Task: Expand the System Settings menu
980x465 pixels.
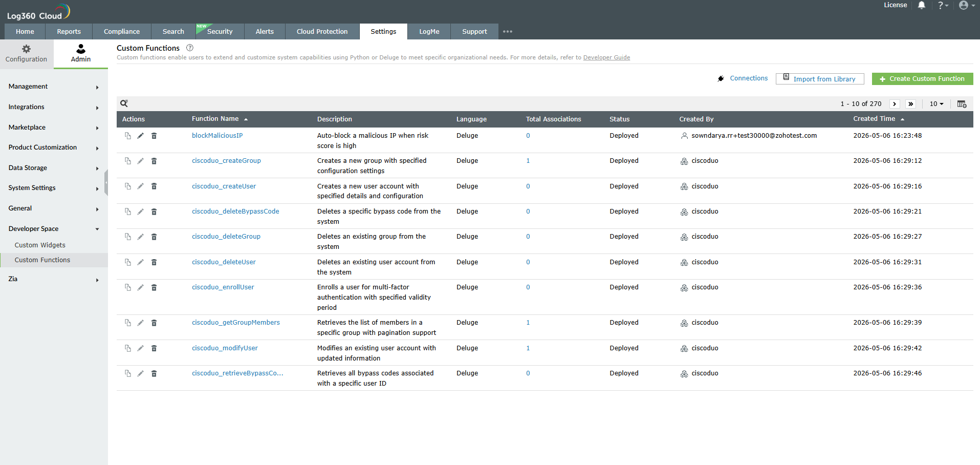Action: click(x=54, y=188)
